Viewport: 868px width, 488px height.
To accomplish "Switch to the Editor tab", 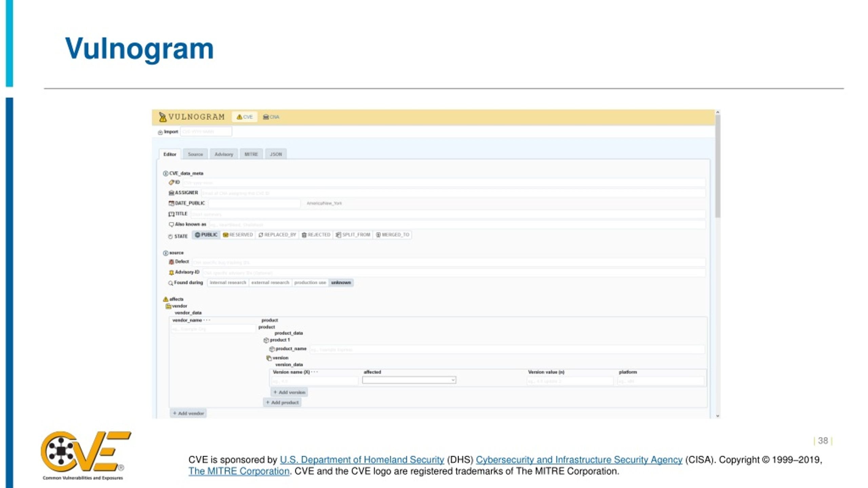I will pos(170,154).
